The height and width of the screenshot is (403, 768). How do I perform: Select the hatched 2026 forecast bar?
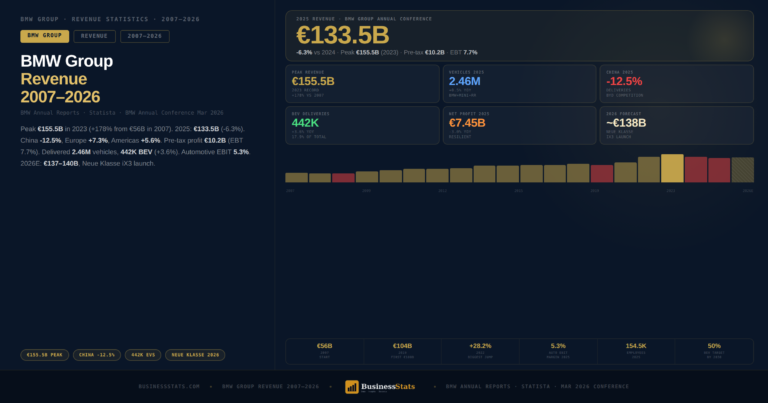pyautogui.click(x=743, y=170)
